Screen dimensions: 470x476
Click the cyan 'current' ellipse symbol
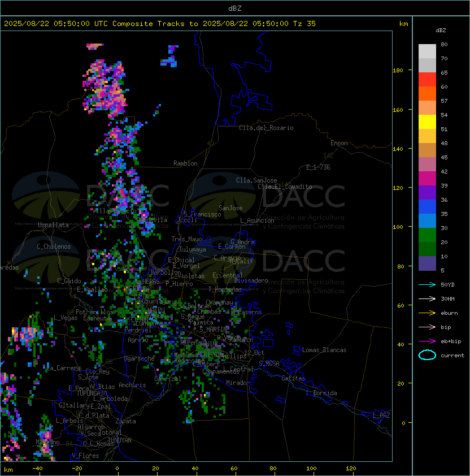click(427, 355)
